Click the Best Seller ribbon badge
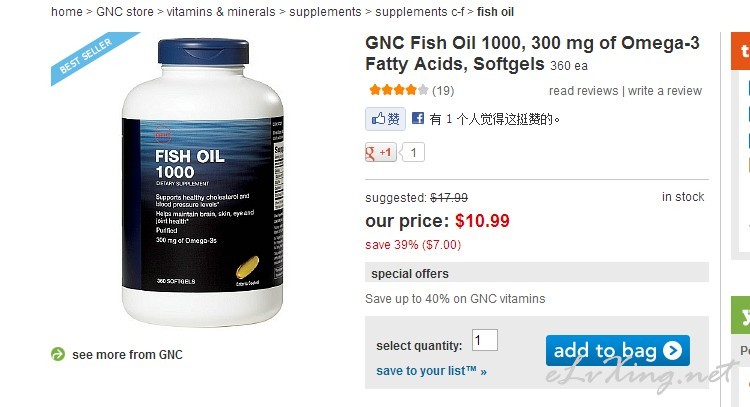This screenshot has width=750, height=407. tap(91, 56)
